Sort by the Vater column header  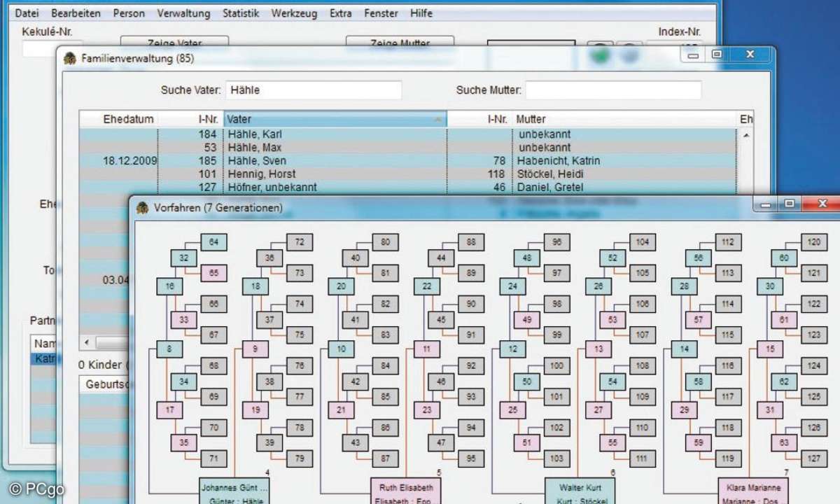coord(335,120)
